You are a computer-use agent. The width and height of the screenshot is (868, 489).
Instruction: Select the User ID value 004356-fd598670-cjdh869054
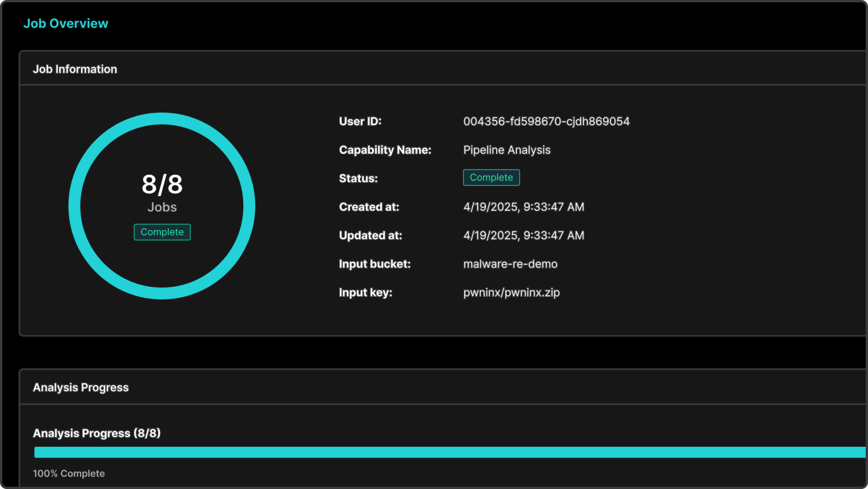point(546,121)
